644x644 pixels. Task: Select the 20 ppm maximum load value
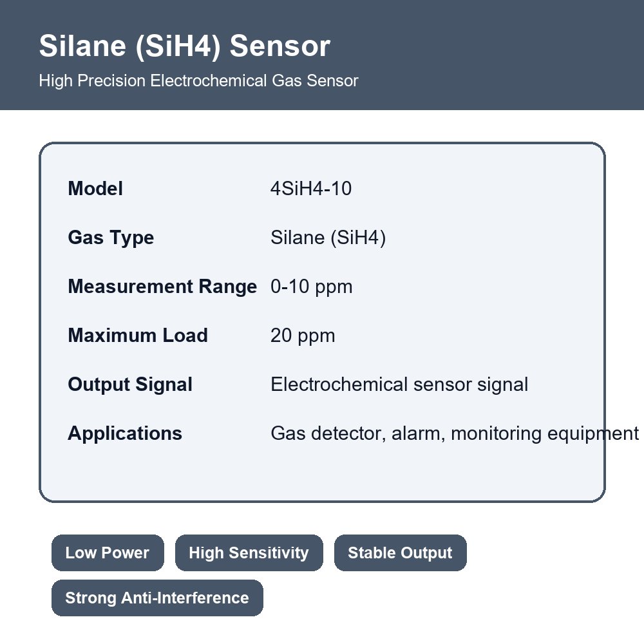303,335
